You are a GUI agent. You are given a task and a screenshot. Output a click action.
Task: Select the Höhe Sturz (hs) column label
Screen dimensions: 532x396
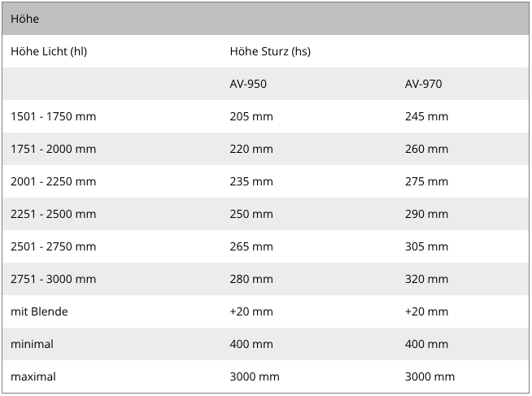coord(270,51)
